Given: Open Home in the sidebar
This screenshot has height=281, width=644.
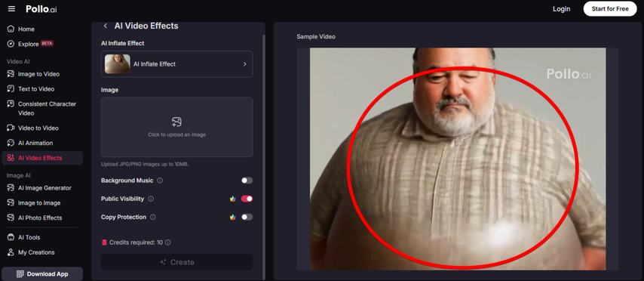Looking at the screenshot, I should pos(42,29).
